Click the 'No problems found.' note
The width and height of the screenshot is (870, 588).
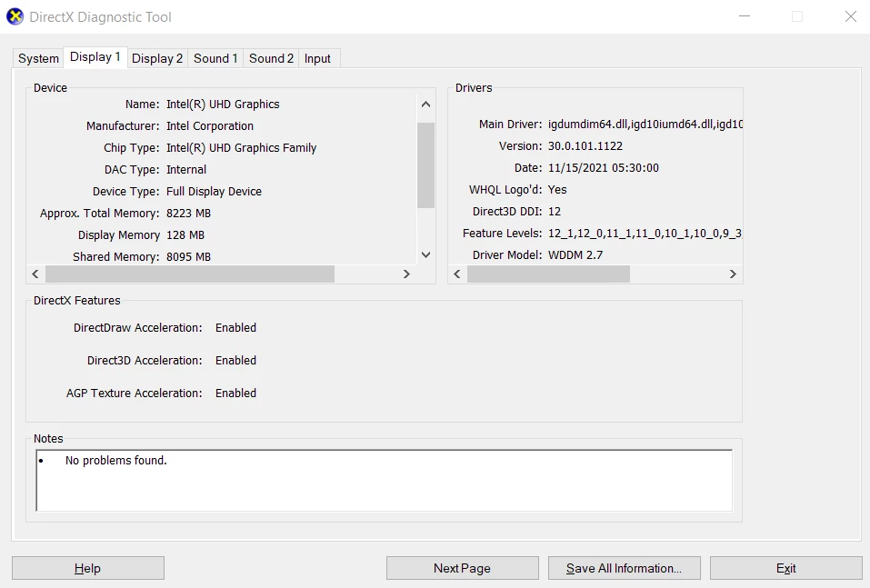click(116, 461)
